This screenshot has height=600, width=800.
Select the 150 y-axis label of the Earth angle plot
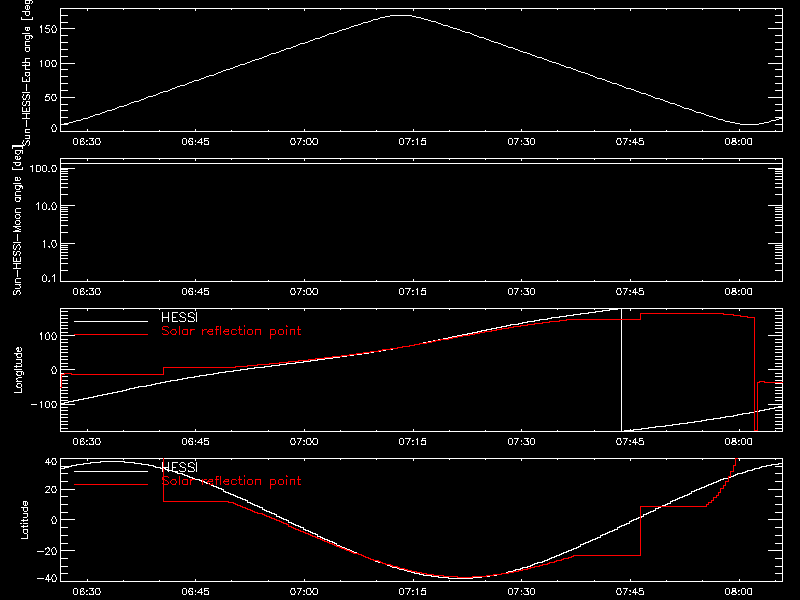tap(48, 29)
